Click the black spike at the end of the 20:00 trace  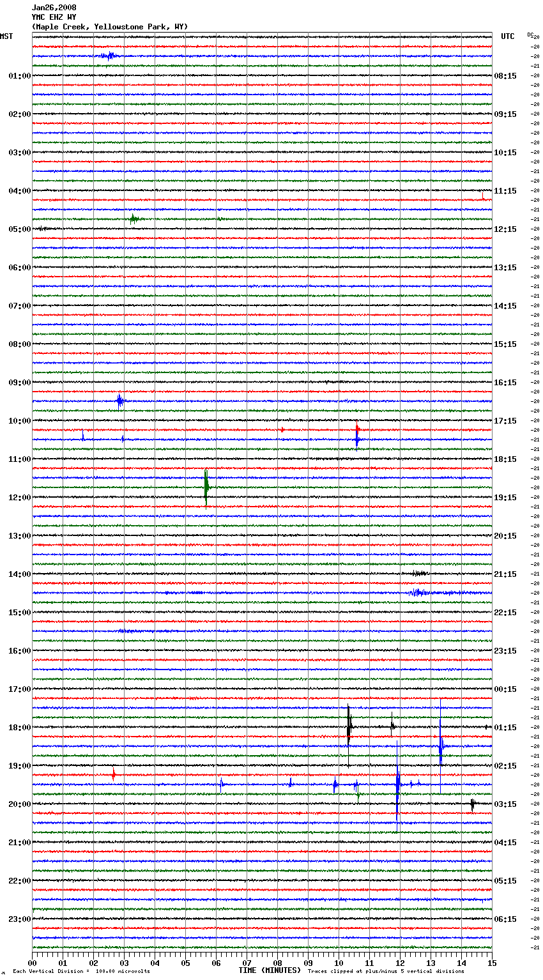(x=473, y=804)
